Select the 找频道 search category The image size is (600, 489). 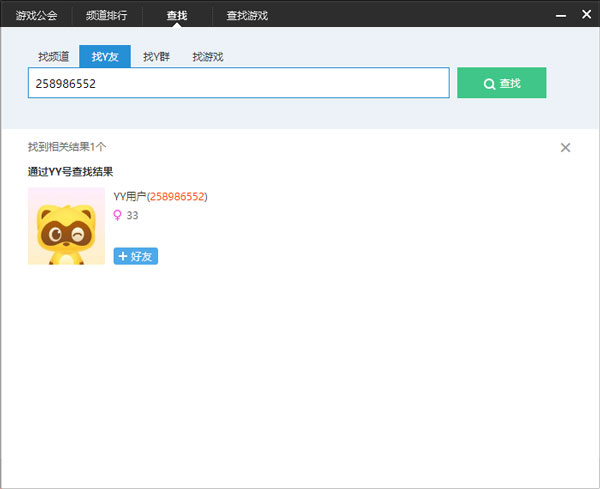54,57
